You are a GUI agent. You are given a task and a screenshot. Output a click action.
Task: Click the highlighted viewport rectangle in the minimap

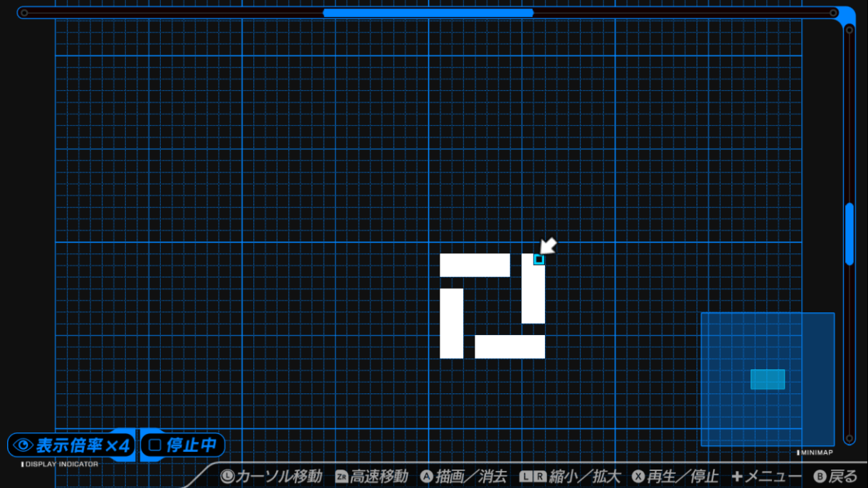tap(768, 379)
